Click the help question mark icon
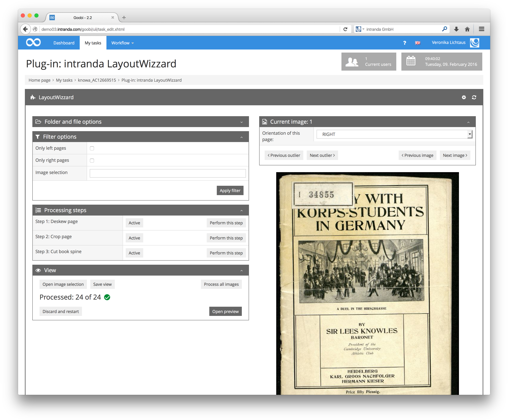508x420 pixels. [x=404, y=43]
